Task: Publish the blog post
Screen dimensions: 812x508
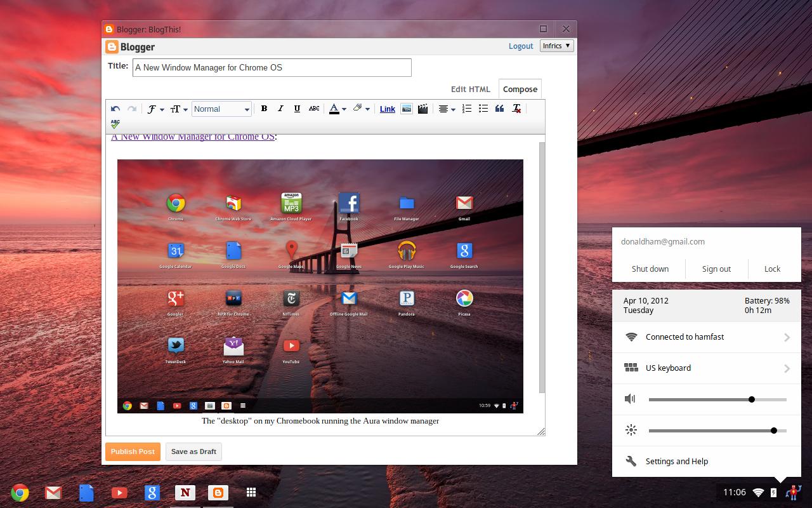Action: coord(133,451)
